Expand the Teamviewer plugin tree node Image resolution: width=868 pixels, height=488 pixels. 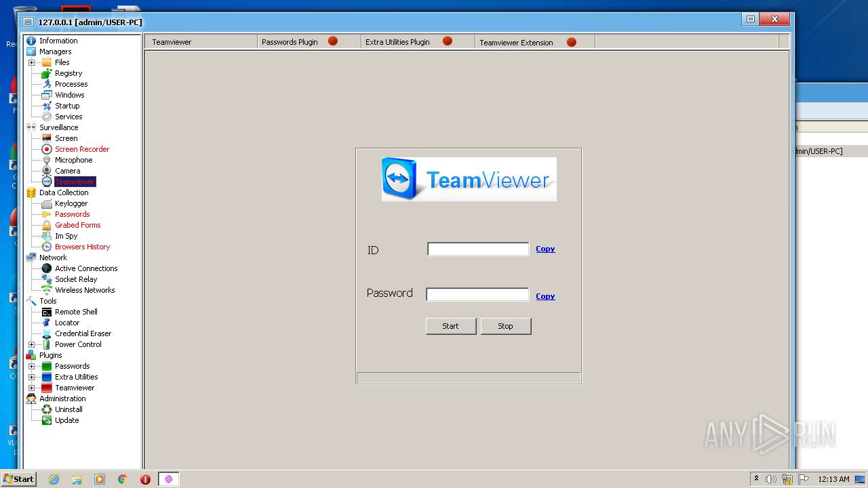pyautogui.click(x=31, y=388)
